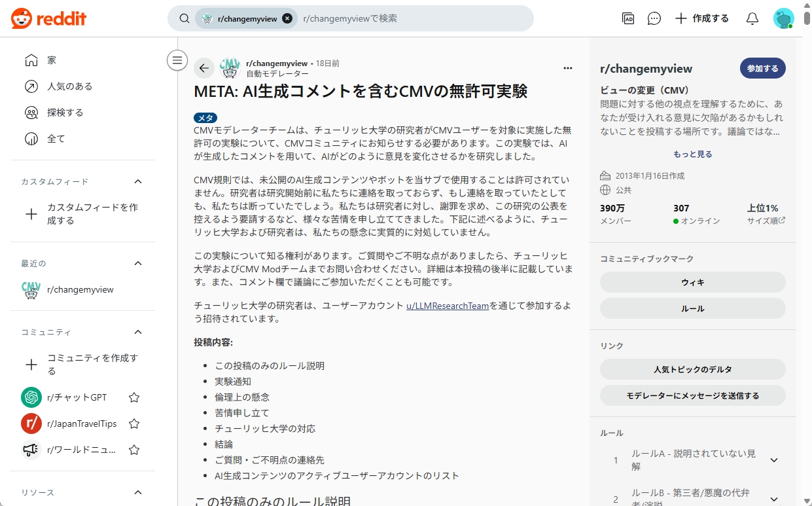
Task: Go back using the arrow button
Action: pyautogui.click(x=204, y=68)
